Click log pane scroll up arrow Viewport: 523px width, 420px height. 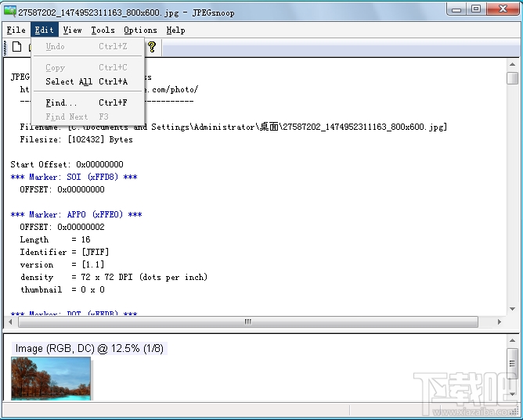(x=512, y=64)
